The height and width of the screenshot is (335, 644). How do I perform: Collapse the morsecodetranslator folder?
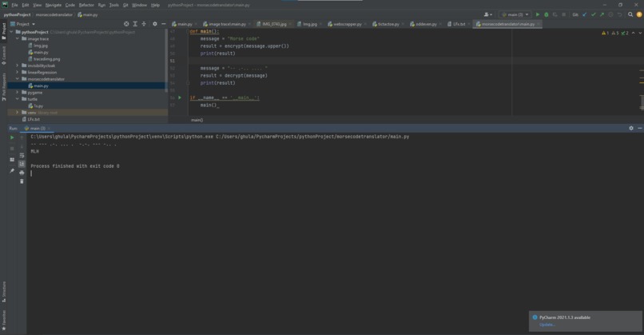point(18,79)
